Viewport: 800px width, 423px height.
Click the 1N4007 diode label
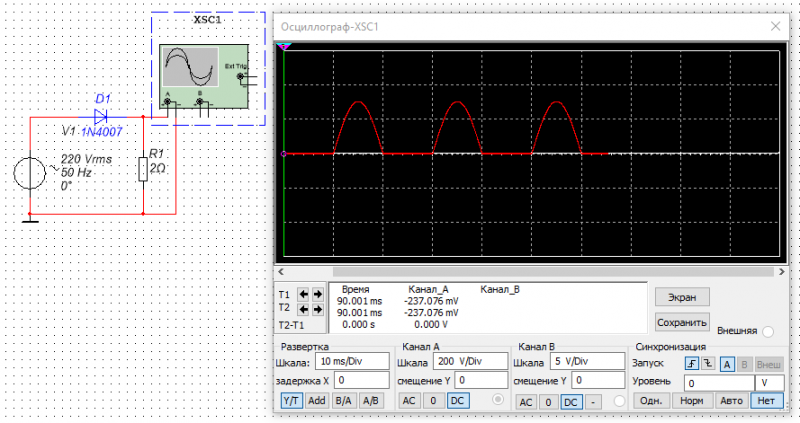[x=102, y=132]
